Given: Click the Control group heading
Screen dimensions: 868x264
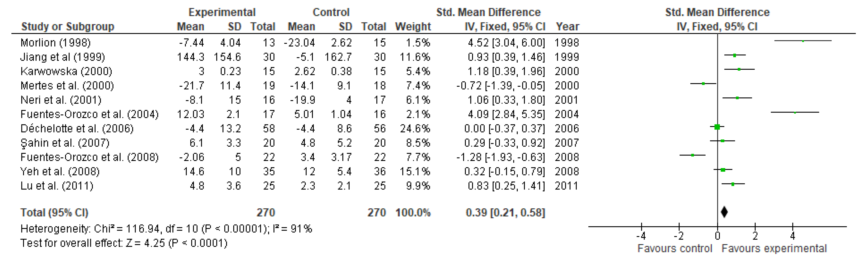Looking at the screenshot, I should pos(331,12).
